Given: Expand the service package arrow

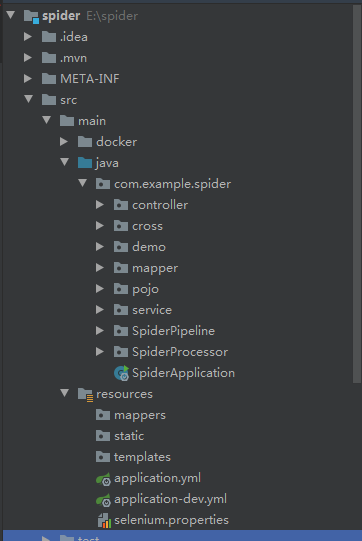Looking at the screenshot, I should [100, 310].
